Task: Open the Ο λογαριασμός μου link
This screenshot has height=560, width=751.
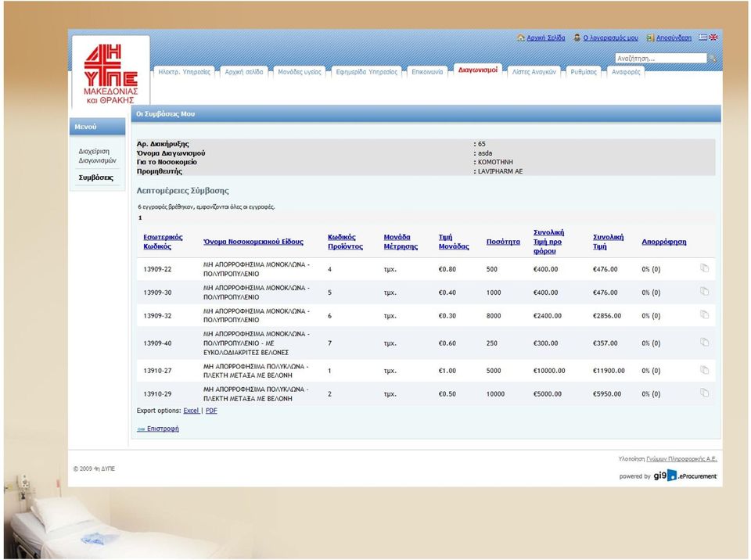Action: (611, 38)
